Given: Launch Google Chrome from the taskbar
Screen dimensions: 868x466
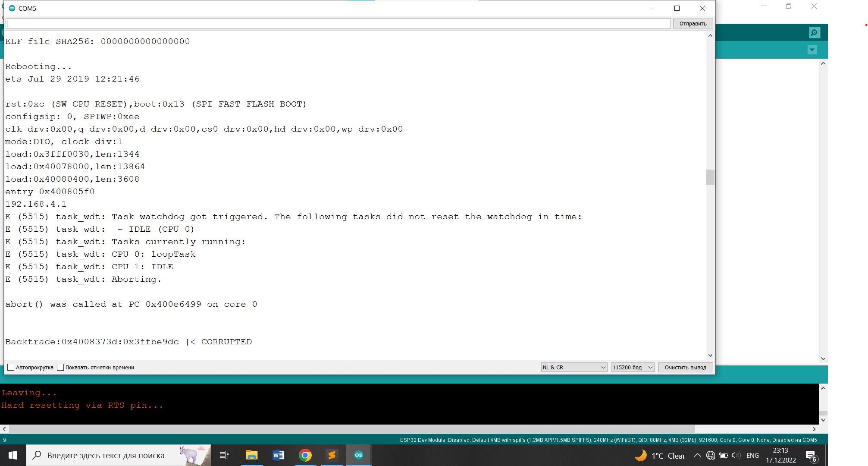Looking at the screenshot, I should coord(305,455).
